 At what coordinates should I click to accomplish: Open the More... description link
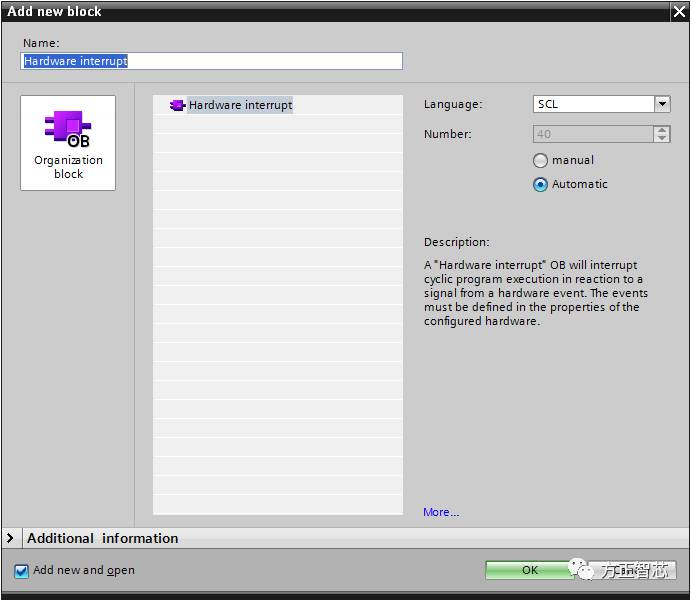click(x=441, y=512)
